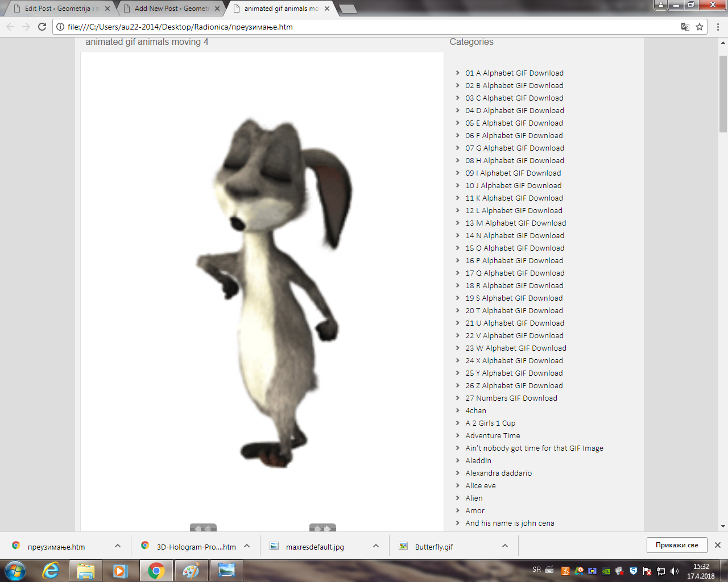This screenshot has width=728, height=582.
Task: Open options for 3D-Hologram-Pro download
Action: [247, 546]
